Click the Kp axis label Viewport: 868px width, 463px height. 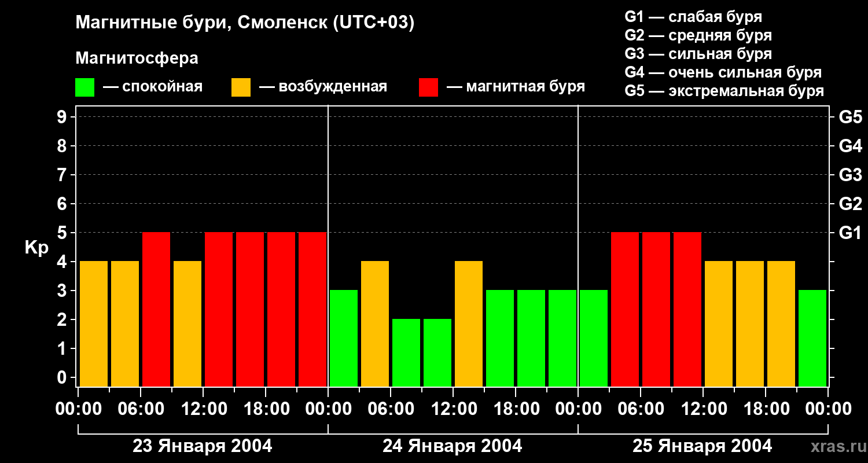36,248
